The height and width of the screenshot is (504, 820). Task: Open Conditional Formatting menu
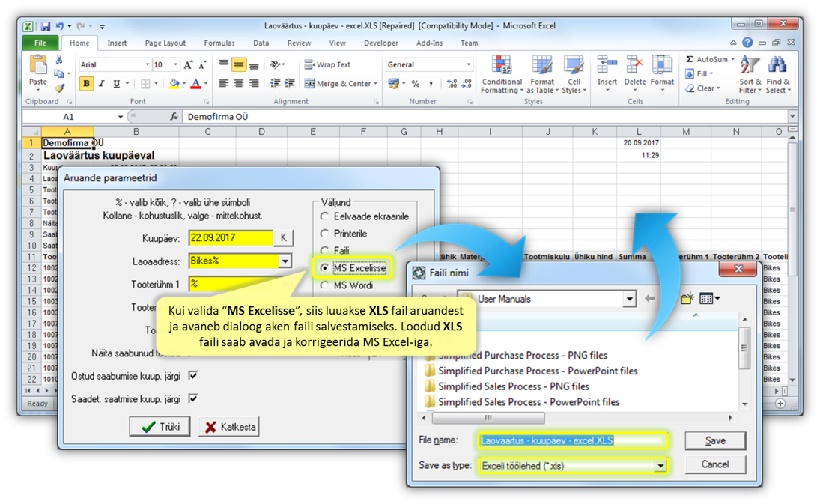[x=502, y=76]
